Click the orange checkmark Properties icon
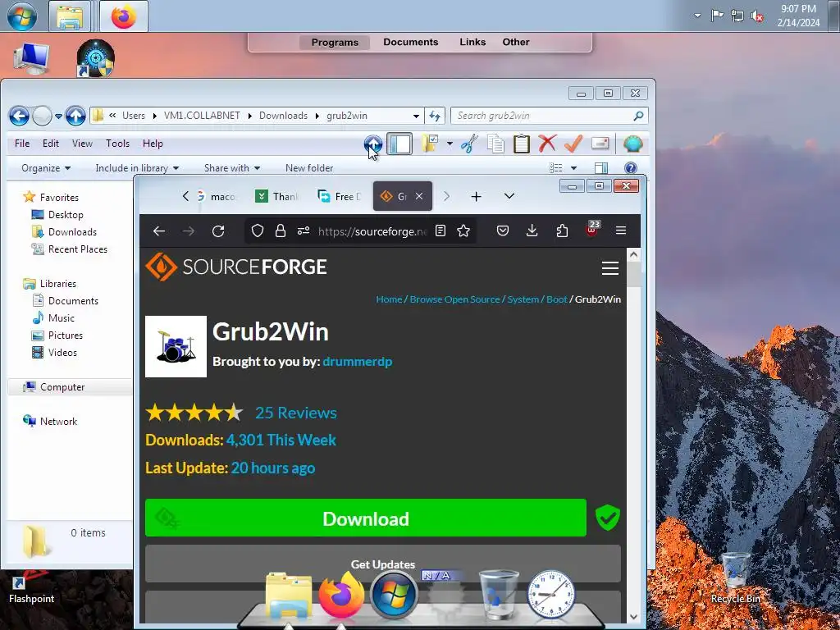The image size is (840, 630). (573, 144)
